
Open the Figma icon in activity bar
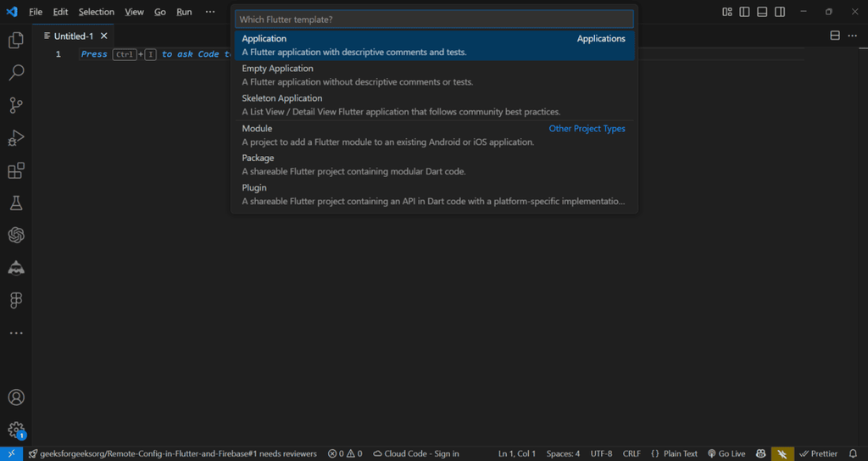click(16, 301)
